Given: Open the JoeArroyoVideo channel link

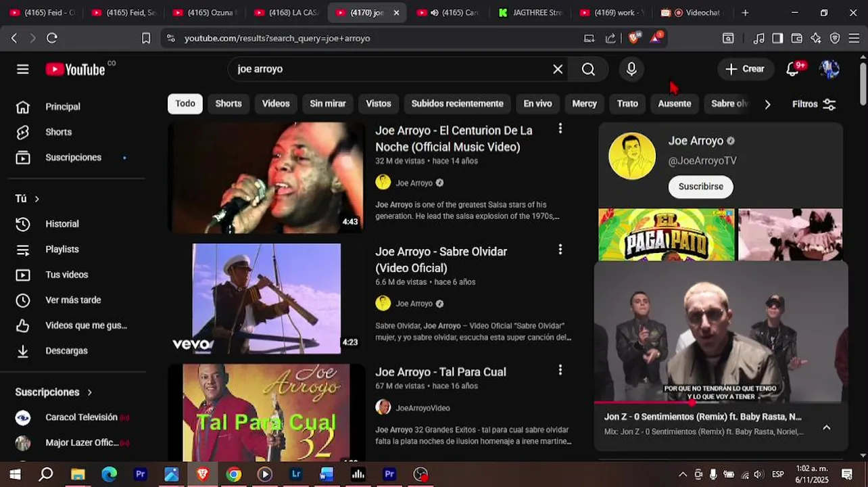Looking at the screenshot, I should [x=423, y=408].
